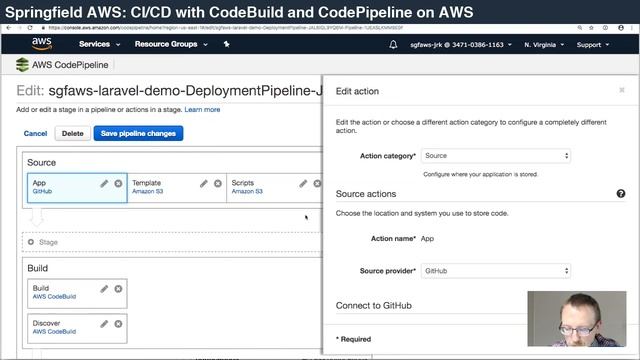Viewport: 640px width, 360px height.
Task: Remove the Template Amazon S3 action
Action: 218,184
